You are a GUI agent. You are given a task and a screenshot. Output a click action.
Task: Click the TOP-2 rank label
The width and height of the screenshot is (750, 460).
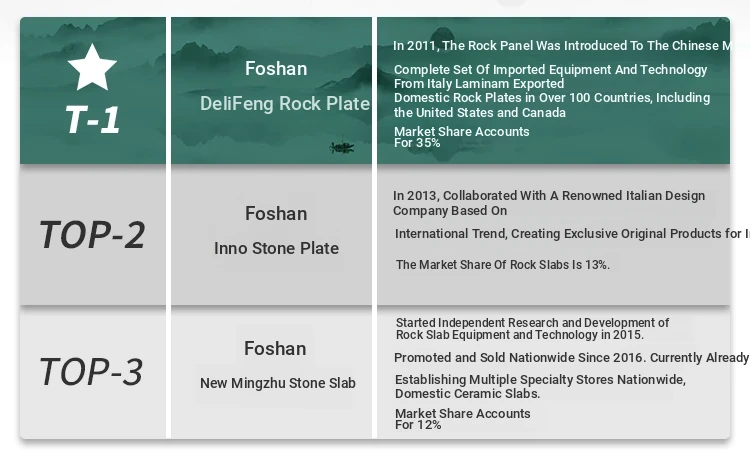(92, 235)
